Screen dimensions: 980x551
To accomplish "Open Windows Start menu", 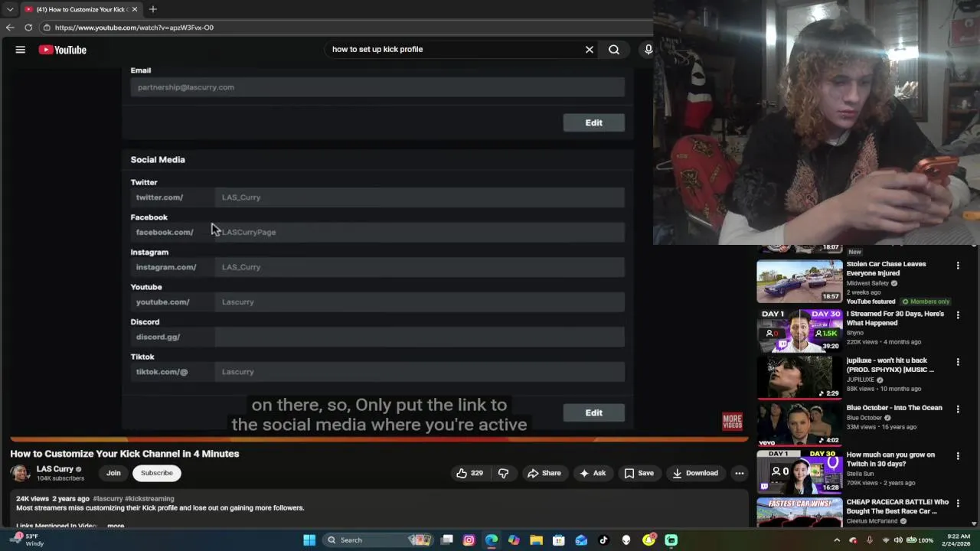I will tap(309, 540).
